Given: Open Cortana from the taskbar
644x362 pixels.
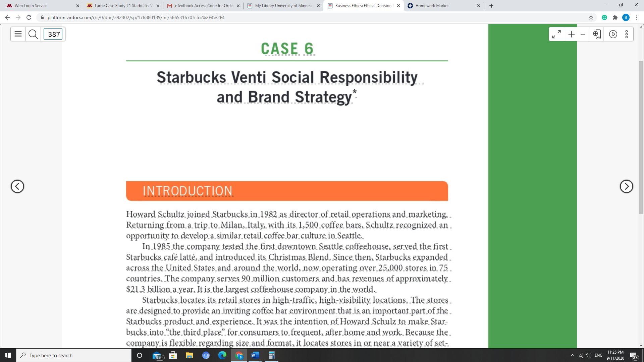Looking at the screenshot, I should (140, 355).
